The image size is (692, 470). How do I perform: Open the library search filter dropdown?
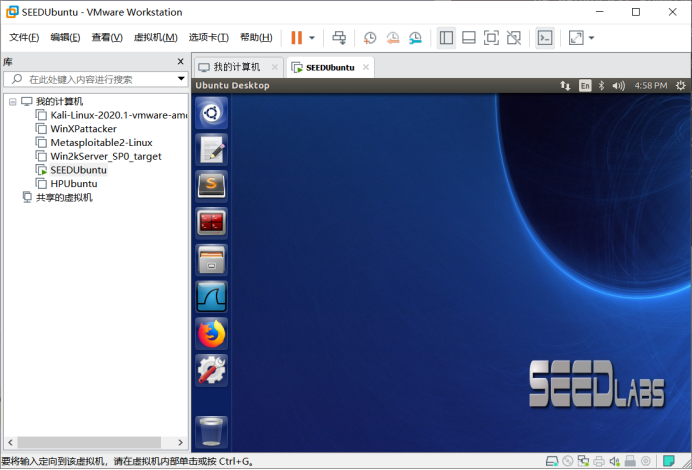pos(181,79)
